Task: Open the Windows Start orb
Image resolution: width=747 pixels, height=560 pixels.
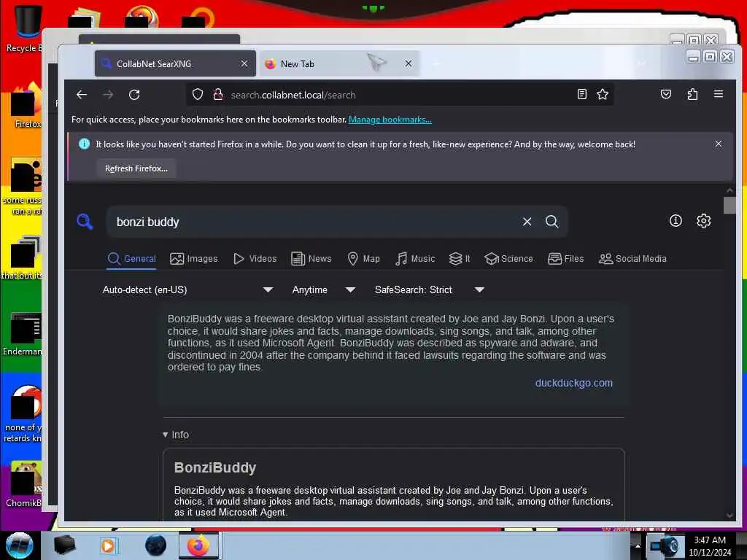Action: click(x=20, y=545)
